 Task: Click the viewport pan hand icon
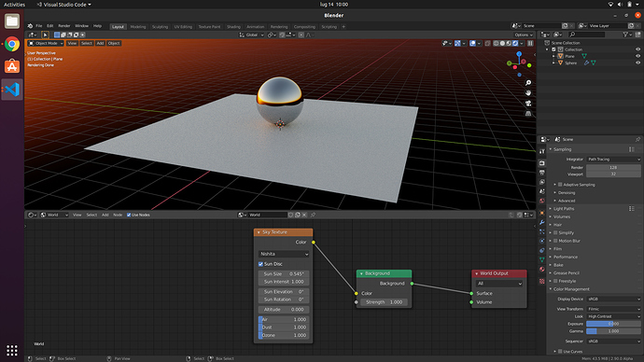528,93
